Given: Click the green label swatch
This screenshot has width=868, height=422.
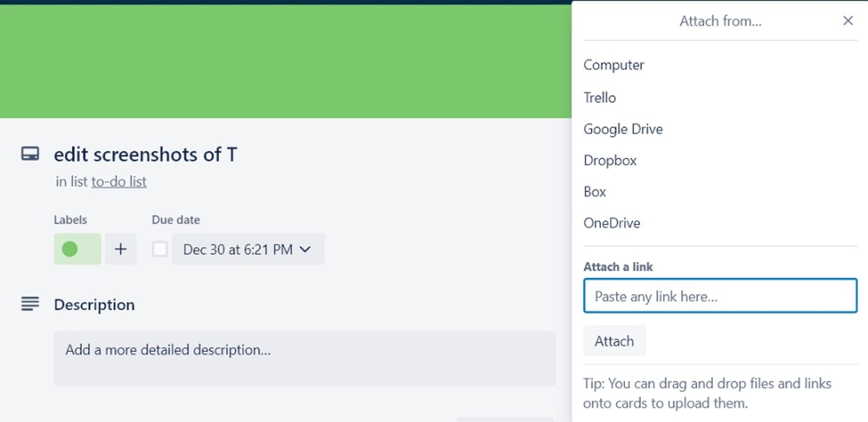Looking at the screenshot, I should (77, 249).
